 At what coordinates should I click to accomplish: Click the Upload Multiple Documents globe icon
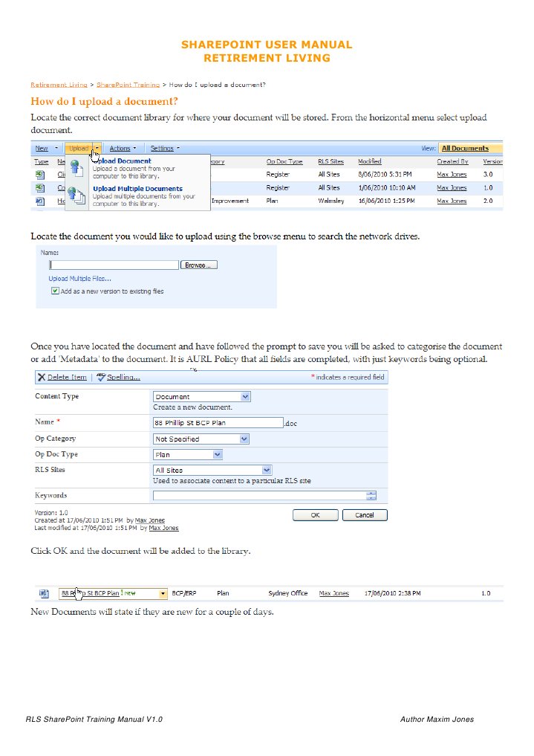(76, 195)
